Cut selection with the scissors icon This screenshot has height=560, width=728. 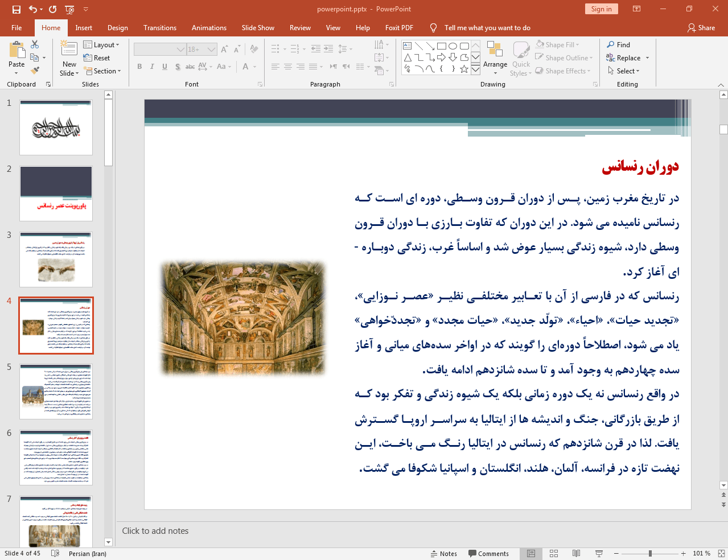click(x=35, y=44)
